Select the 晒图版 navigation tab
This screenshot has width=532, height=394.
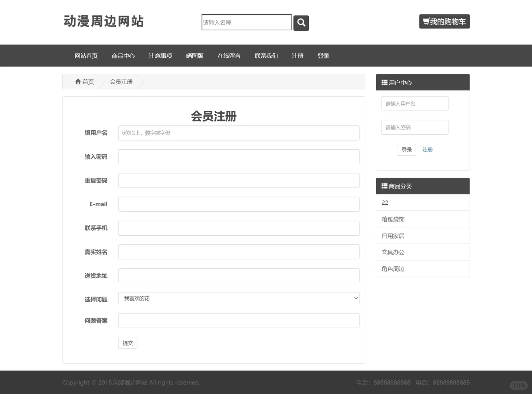(x=195, y=55)
